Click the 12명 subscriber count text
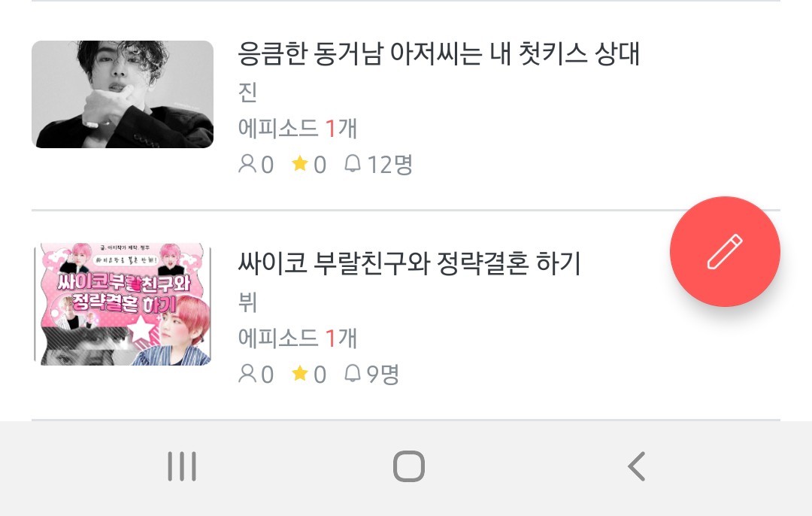812x516 pixels. [389, 165]
